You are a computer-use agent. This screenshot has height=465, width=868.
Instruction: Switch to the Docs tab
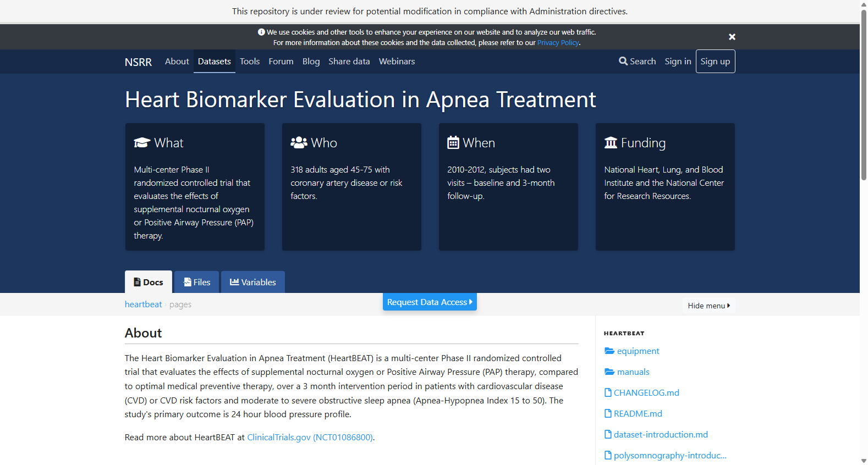149,282
